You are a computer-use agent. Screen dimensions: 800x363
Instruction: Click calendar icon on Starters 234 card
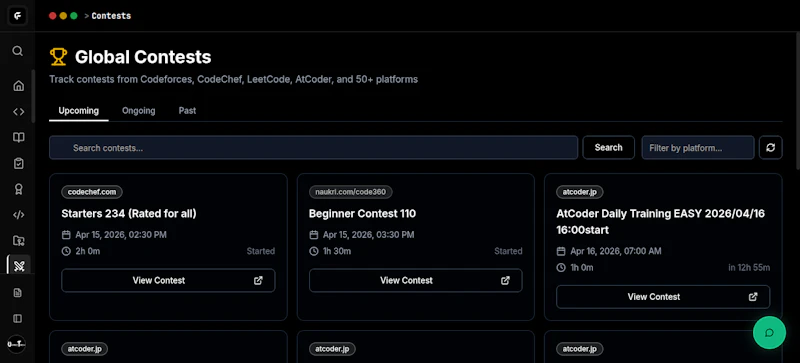[x=66, y=235]
